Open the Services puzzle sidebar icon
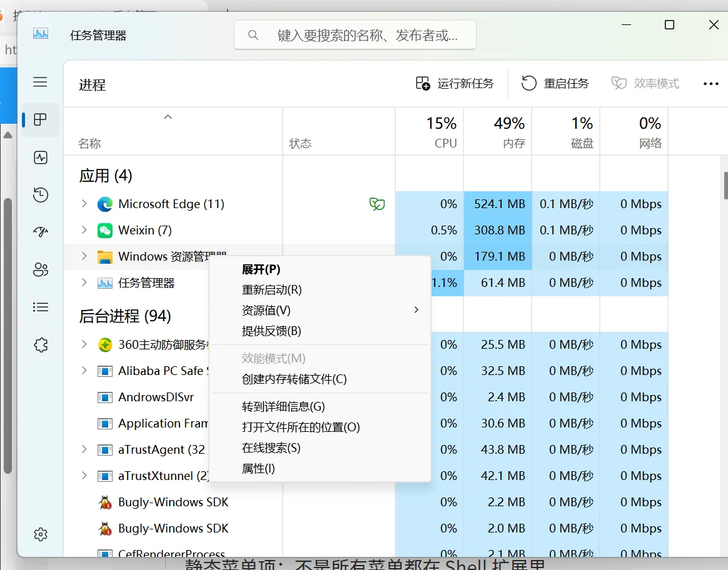The height and width of the screenshot is (570, 728). click(x=41, y=344)
